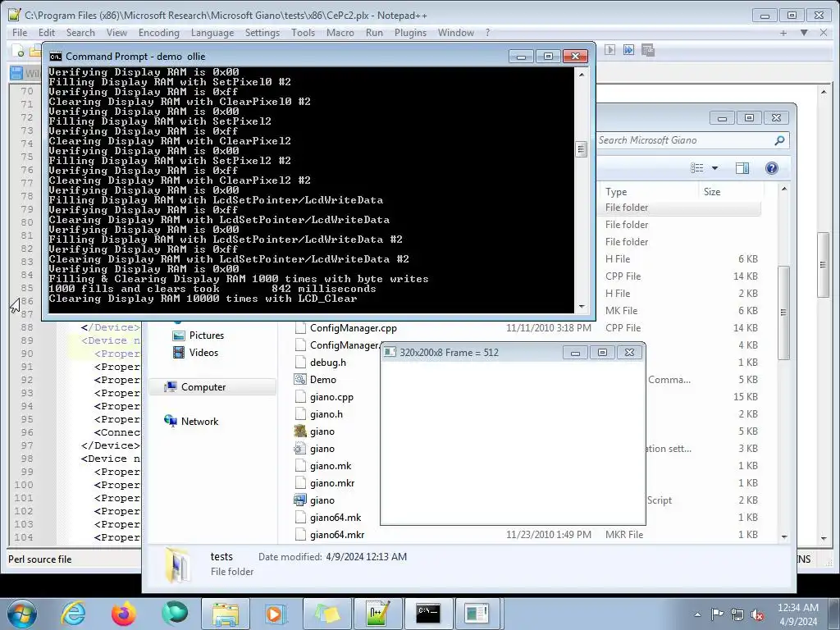Open the Run menu in Notepad++
This screenshot has width=840, height=630.
374,33
